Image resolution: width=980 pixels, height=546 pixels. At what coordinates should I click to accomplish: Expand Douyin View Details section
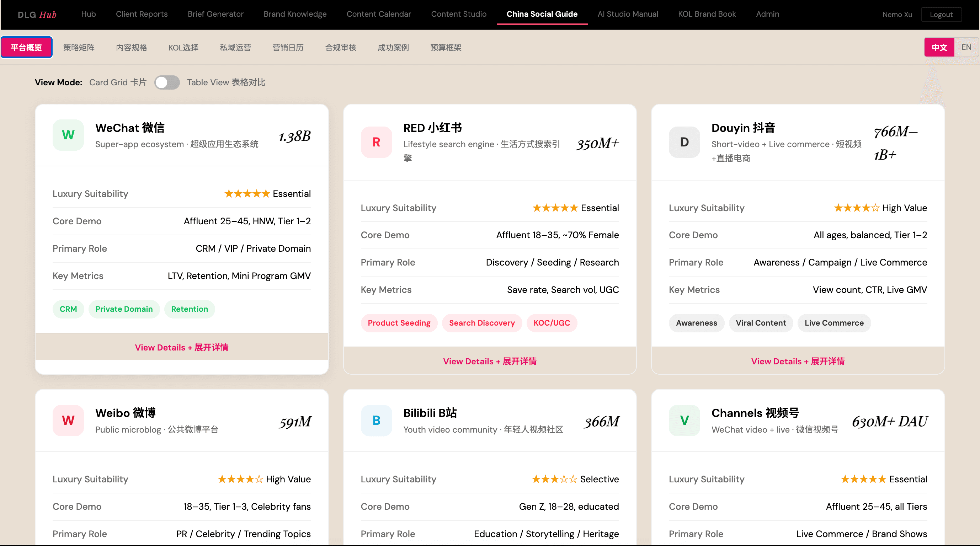pyautogui.click(x=798, y=361)
